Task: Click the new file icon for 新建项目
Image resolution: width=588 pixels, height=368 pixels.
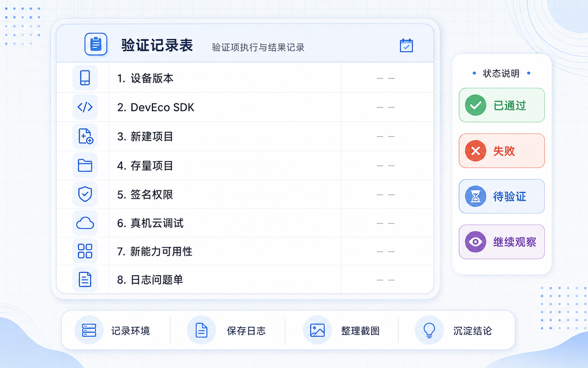Action: [85, 136]
